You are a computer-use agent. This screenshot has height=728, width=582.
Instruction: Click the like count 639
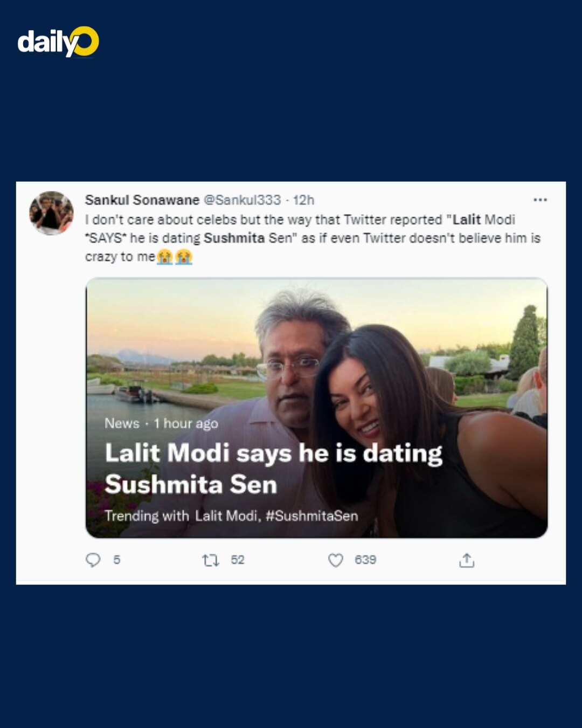[365, 560]
